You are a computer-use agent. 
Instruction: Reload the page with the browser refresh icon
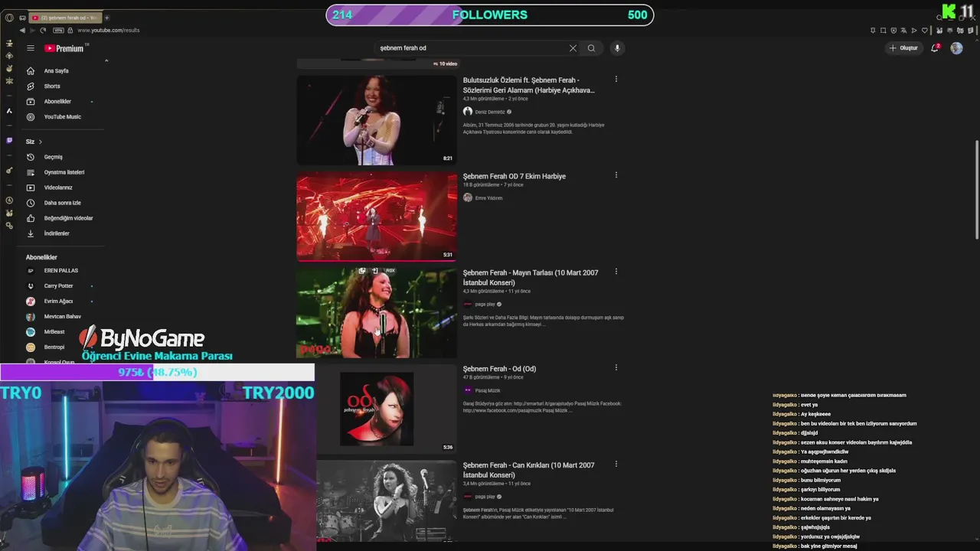click(x=43, y=31)
